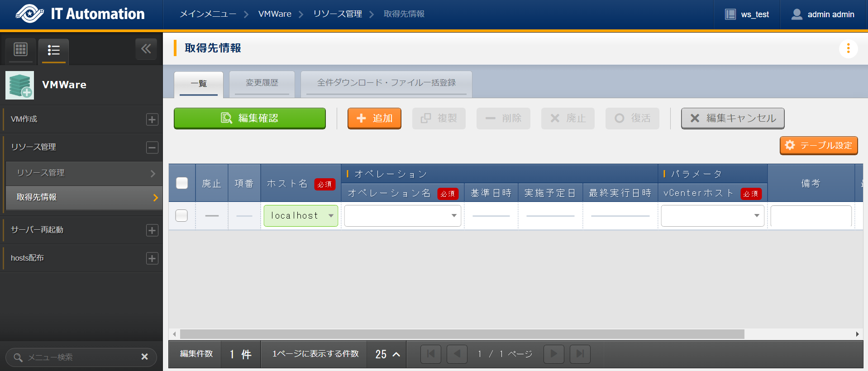868x371 pixels.
Task: Switch to the 変更履歴 tab
Action: pos(262,83)
